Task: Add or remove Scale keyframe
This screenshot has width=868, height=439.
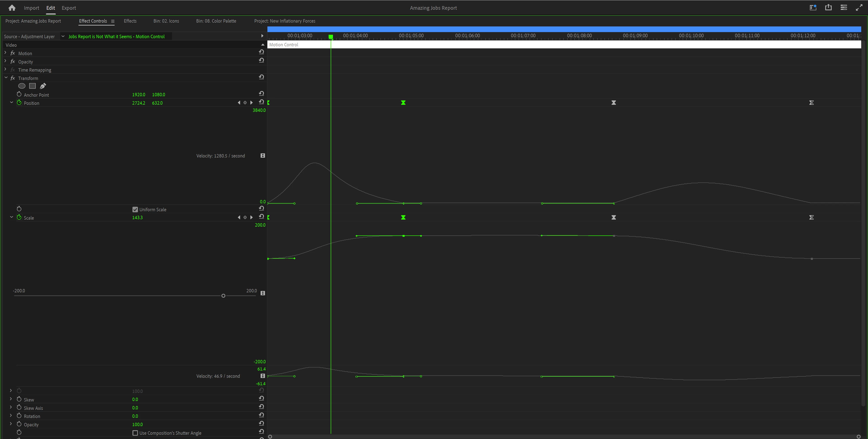Action: point(245,218)
